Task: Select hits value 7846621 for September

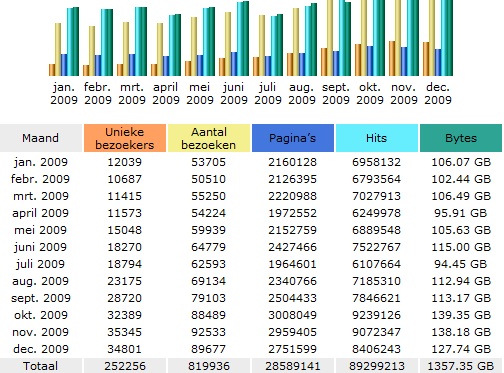Action: click(x=377, y=298)
